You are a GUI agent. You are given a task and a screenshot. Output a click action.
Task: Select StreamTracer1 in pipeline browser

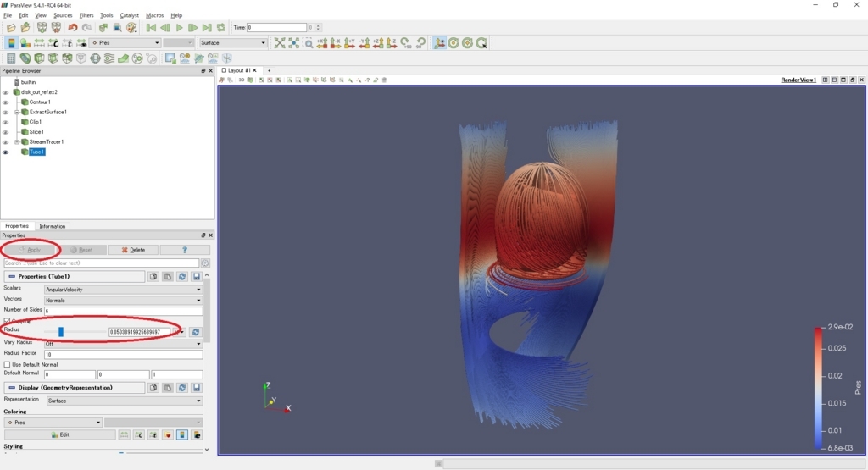click(46, 142)
